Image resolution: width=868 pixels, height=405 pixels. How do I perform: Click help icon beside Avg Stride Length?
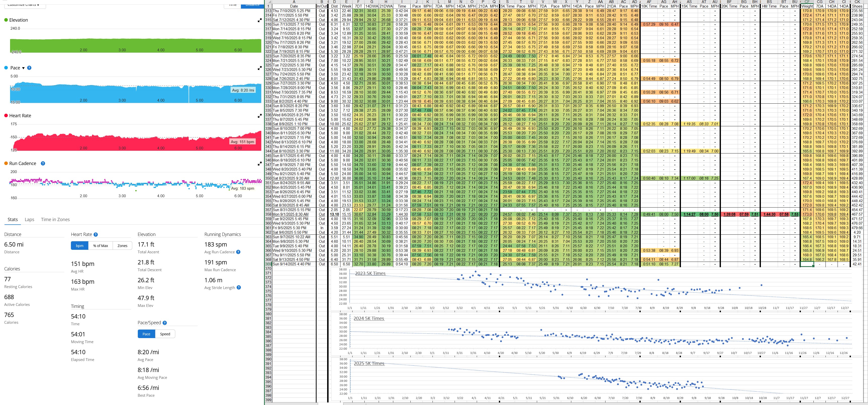point(239,288)
